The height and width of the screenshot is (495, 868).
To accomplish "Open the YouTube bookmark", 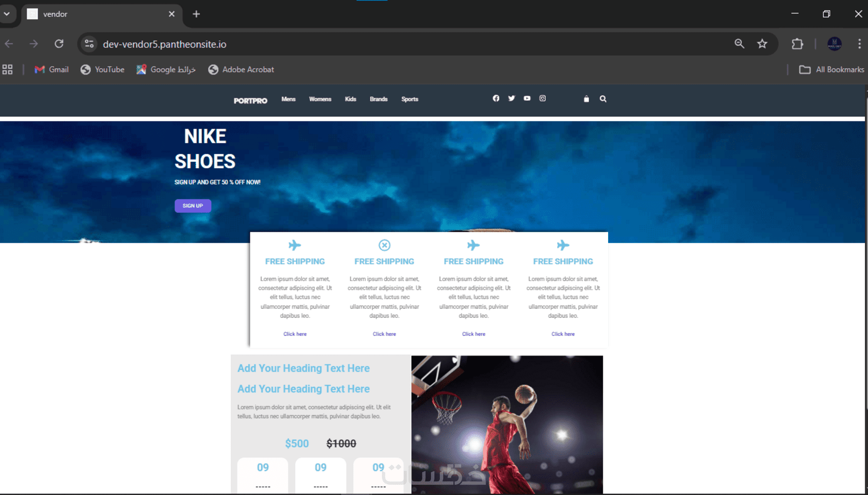I will click(x=103, y=69).
